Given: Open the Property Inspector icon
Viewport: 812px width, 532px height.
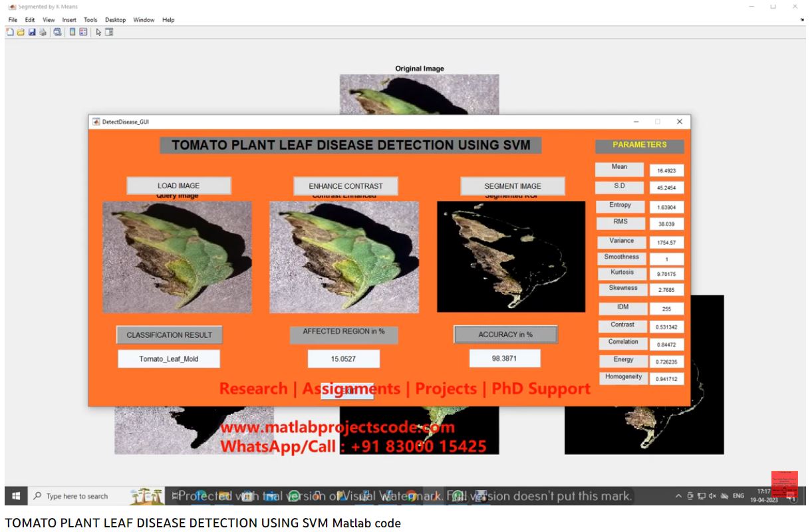Looking at the screenshot, I should click(x=109, y=31).
